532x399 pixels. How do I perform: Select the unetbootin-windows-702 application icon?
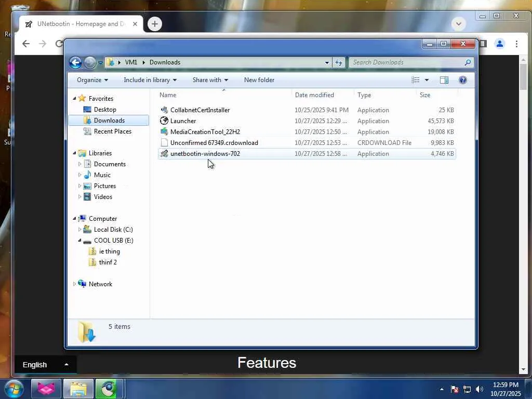pos(164,154)
